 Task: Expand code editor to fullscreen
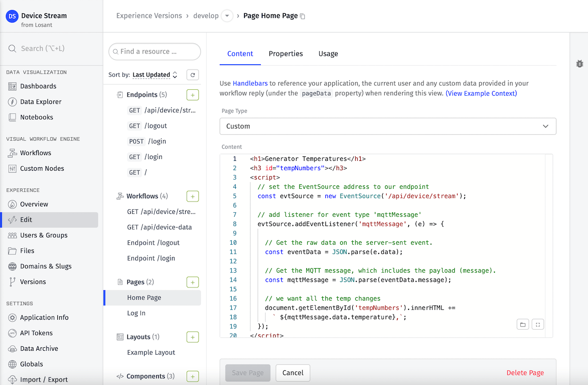(x=538, y=325)
